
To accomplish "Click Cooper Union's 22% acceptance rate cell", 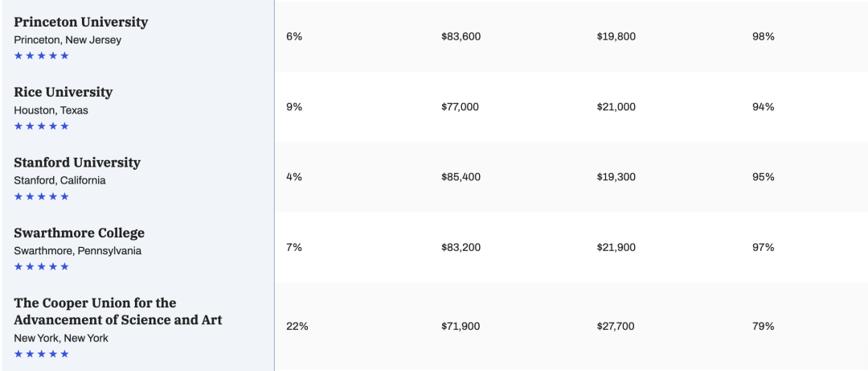I will (x=297, y=327).
